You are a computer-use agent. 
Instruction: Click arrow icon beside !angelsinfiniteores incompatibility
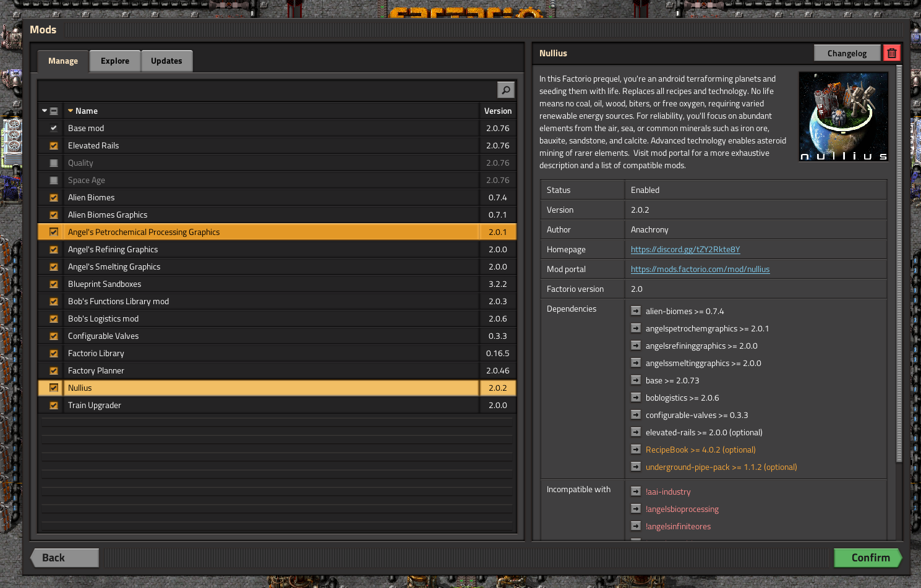click(x=636, y=526)
